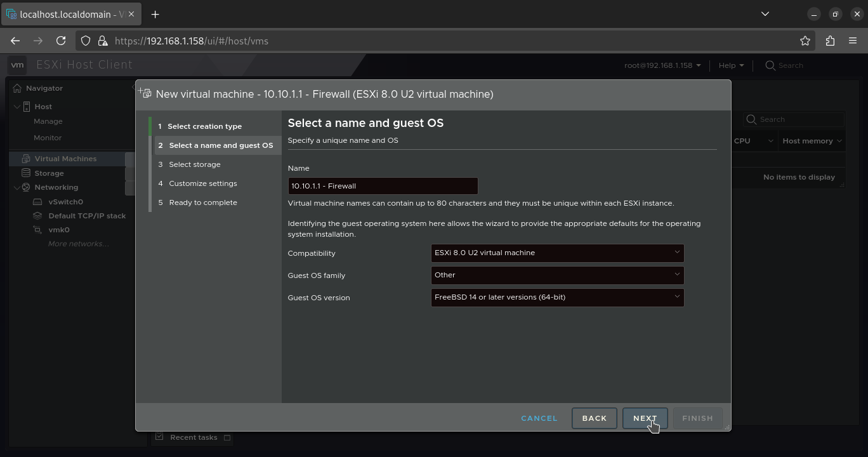Click the VM Name input field
This screenshot has height=457, width=868.
pos(383,186)
